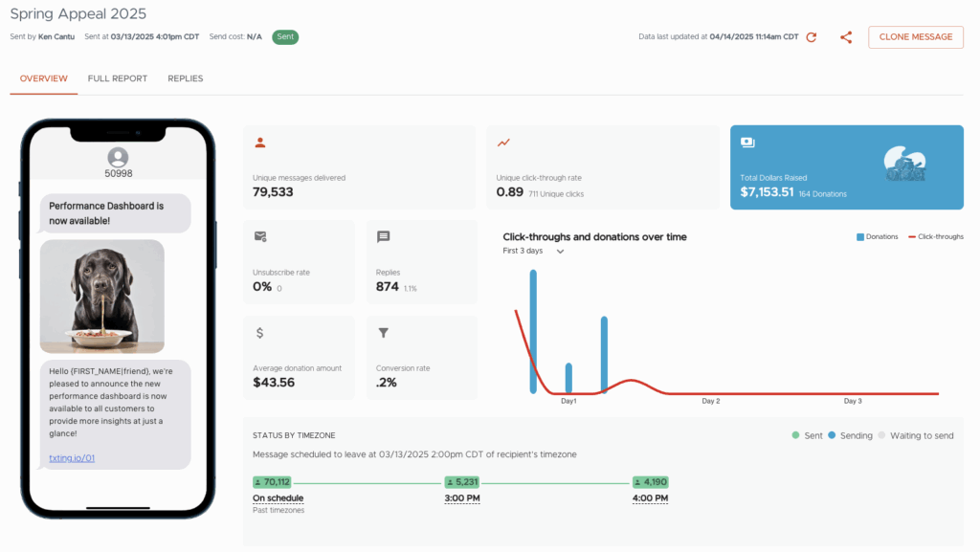980x552 pixels.
Task: Open the Replies tab
Action: pyautogui.click(x=185, y=78)
